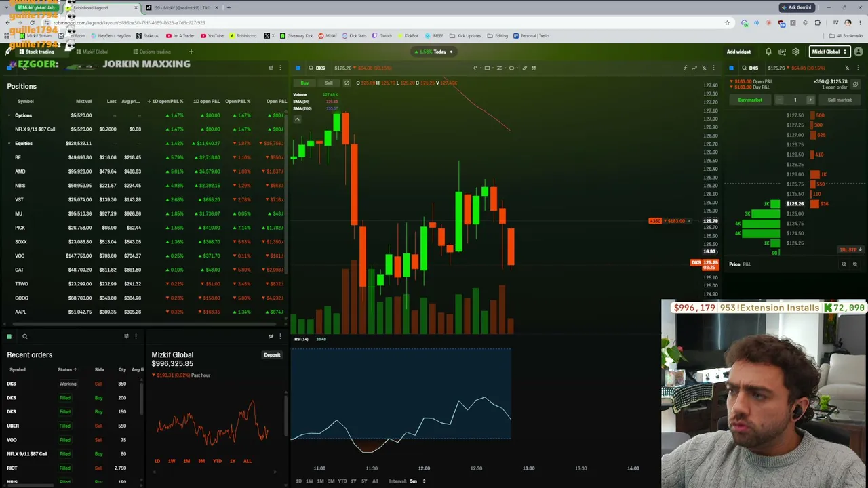868x488 pixels.
Task: Select the ellipse annotation tool on chart
Action: click(511, 68)
